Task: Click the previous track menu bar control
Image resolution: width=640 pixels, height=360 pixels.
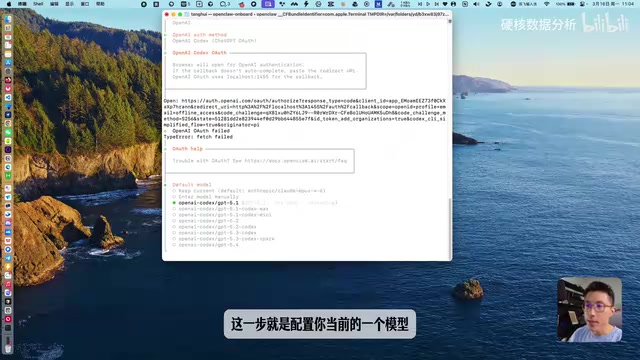Action: pyautogui.click(x=420, y=4)
